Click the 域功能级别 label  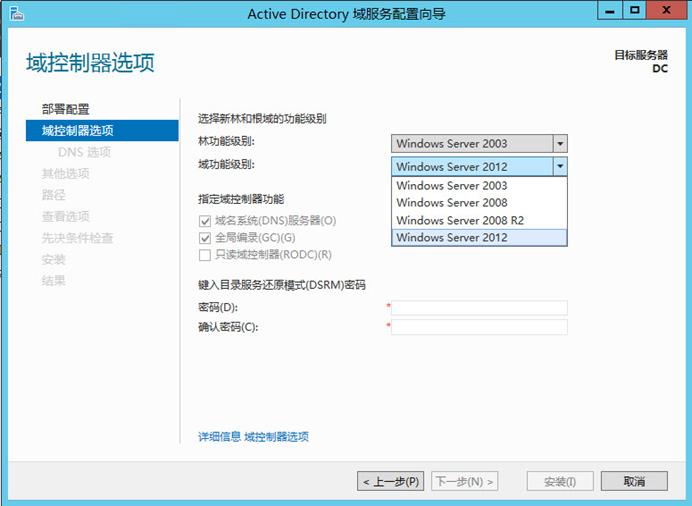(226, 165)
